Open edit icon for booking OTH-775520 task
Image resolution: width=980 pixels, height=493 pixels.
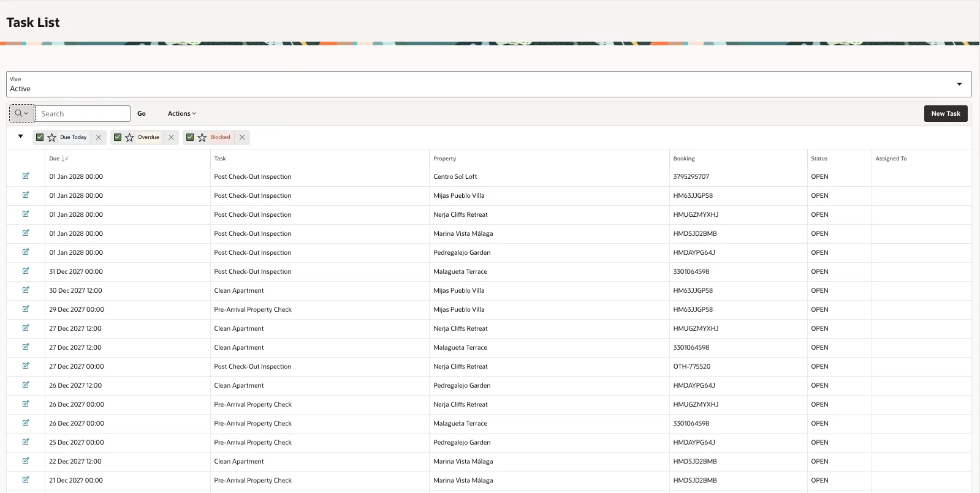(26, 366)
